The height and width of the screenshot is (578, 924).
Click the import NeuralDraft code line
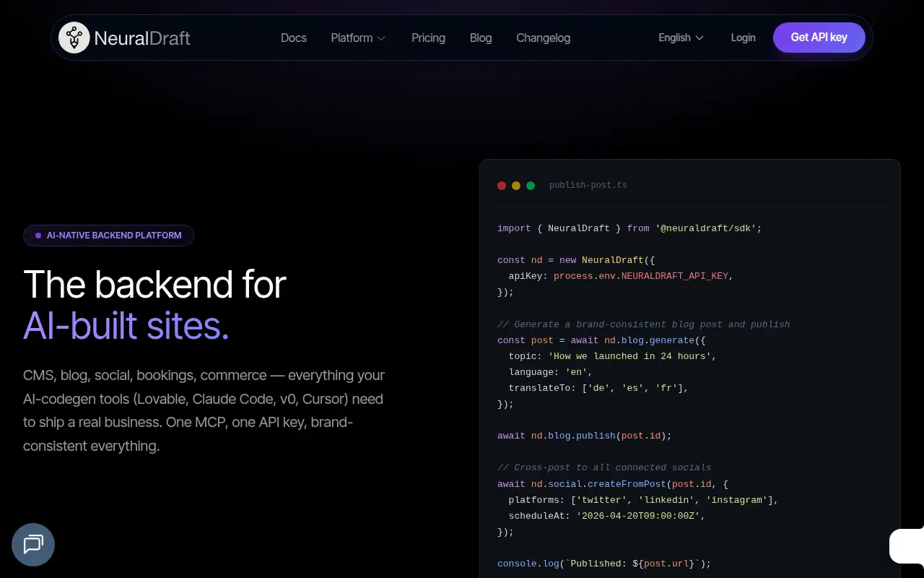629,228
